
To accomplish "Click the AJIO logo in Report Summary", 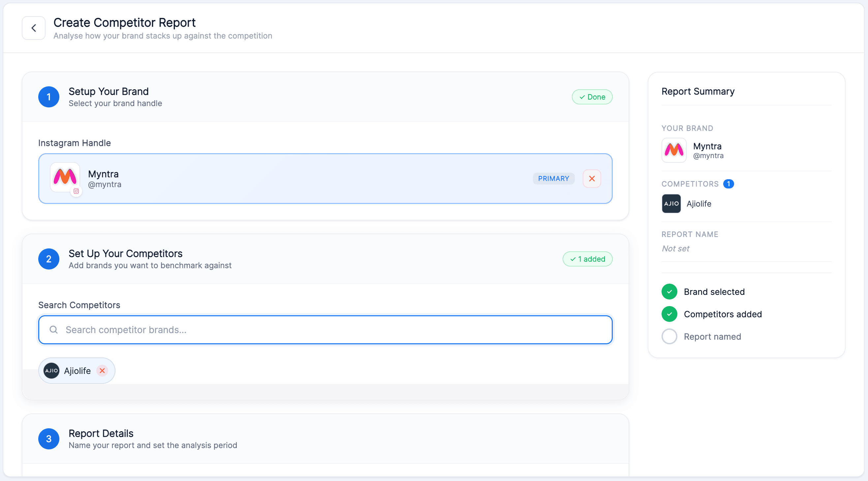I will [671, 204].
